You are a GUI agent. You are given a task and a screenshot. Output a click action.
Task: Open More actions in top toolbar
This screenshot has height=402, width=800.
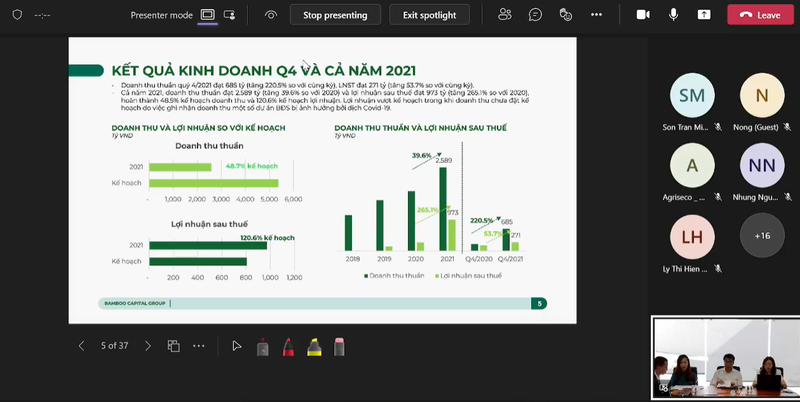point(597,15)
